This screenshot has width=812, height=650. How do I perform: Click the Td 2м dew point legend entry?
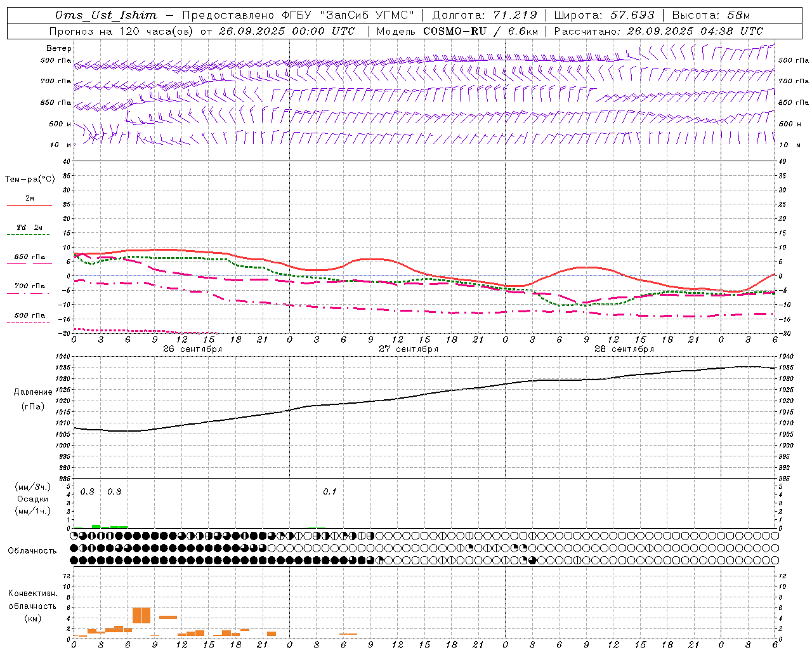pyautogui.click(x=30, y=227)
